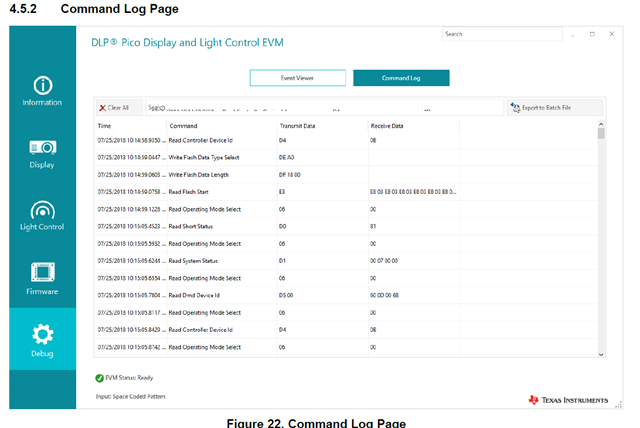Click Input: Space Coded Pattern text
The width and height of the screenshot is (640, 428).
131,397
